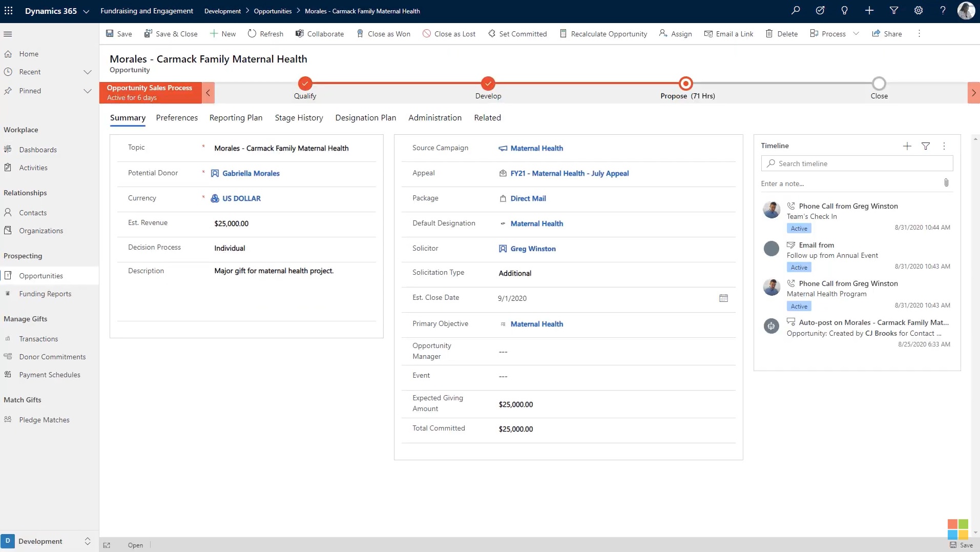Open the Process dropdown chevron
The height and width of the screenshot is (552, 980).
coord(856,34)
